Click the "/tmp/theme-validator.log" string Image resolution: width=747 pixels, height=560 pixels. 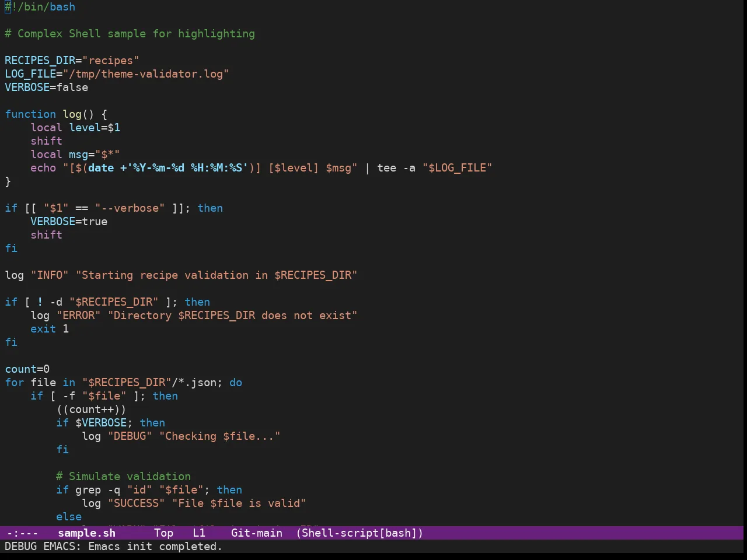146,74
